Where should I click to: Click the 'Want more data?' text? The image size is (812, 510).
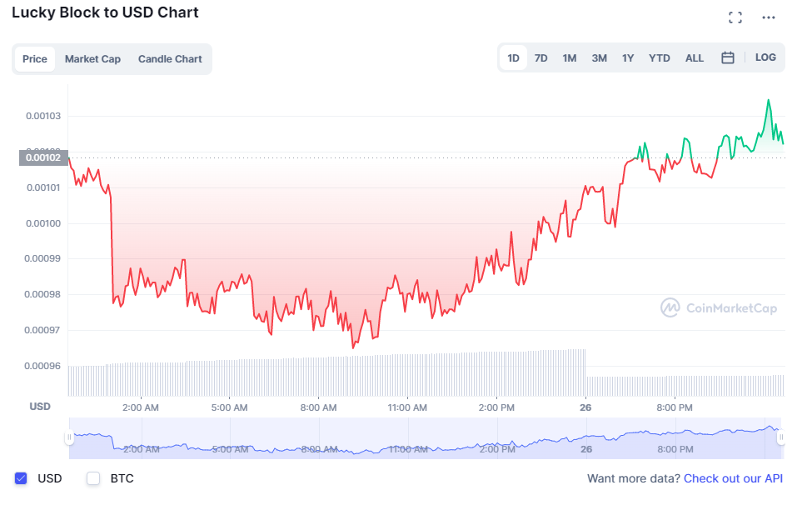click(633, 478)
